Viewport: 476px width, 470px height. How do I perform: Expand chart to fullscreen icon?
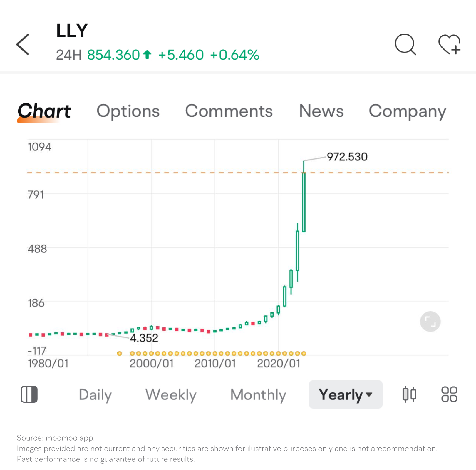point(430,322)
